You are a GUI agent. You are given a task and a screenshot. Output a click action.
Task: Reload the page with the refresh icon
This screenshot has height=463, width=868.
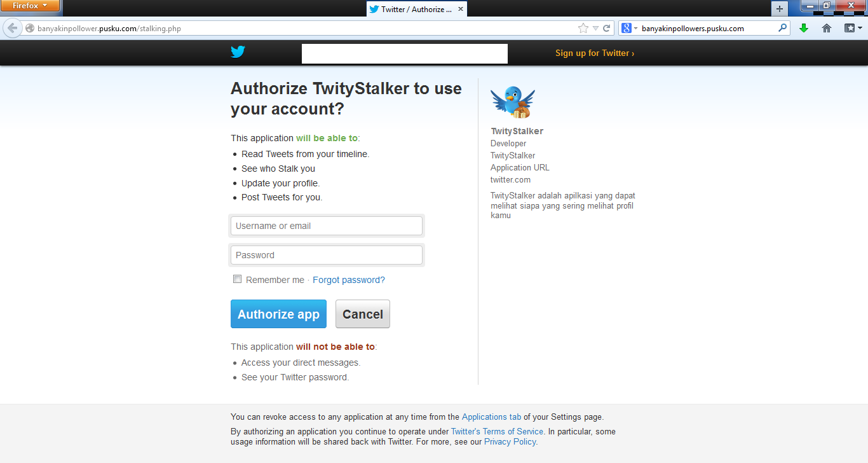607,28
